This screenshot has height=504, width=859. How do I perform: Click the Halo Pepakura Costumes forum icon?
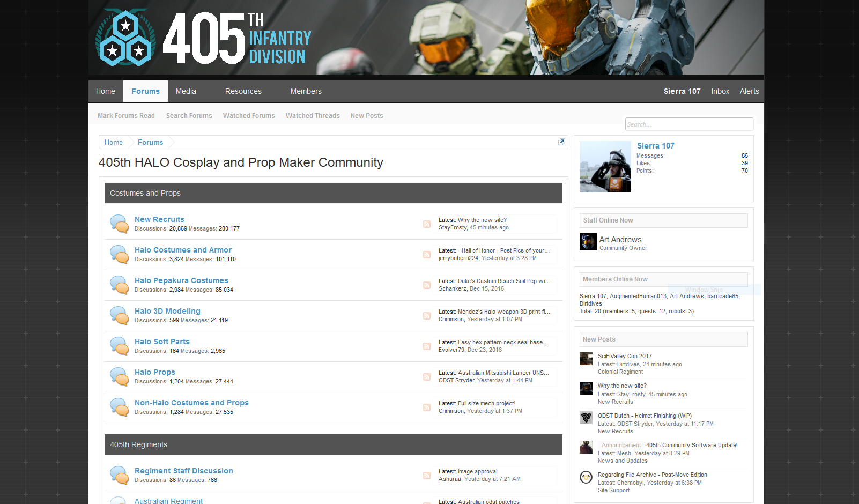pos(119,285)
